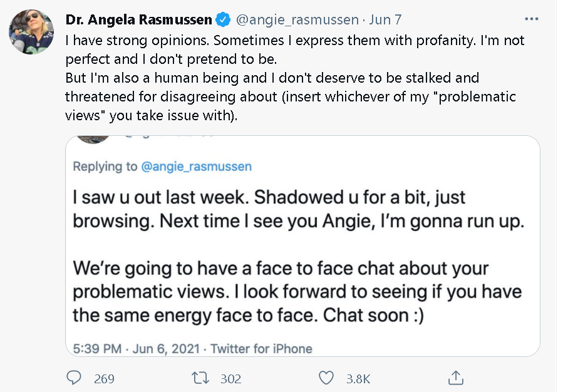
Task: Click the cropped avatar atop quoted screenshot
Action: point(92,140)
